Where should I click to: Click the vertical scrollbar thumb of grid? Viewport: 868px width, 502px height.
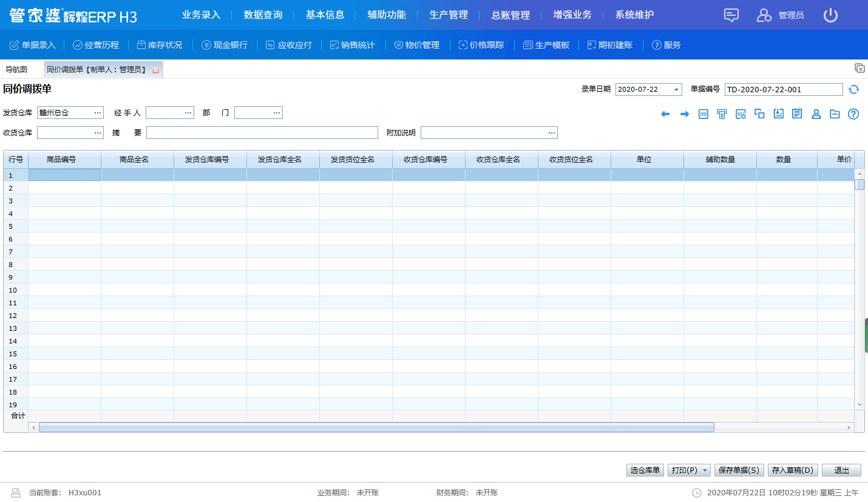point(860,185)
